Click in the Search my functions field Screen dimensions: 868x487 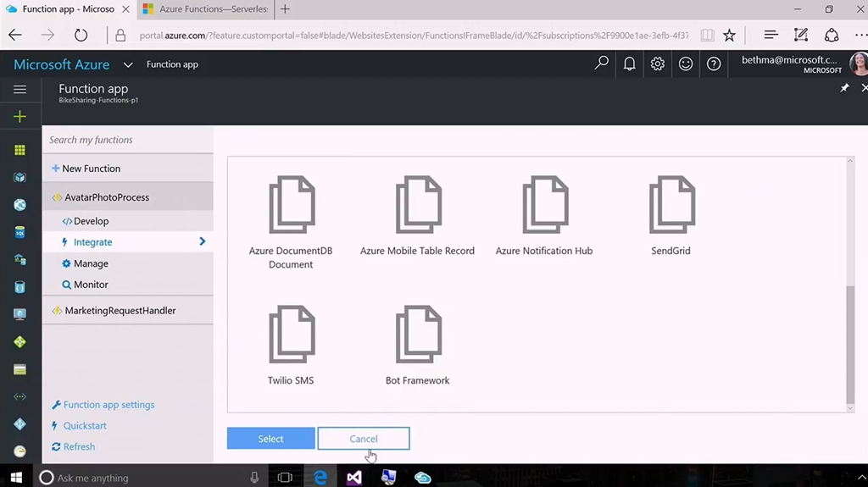tap(127, 140)
